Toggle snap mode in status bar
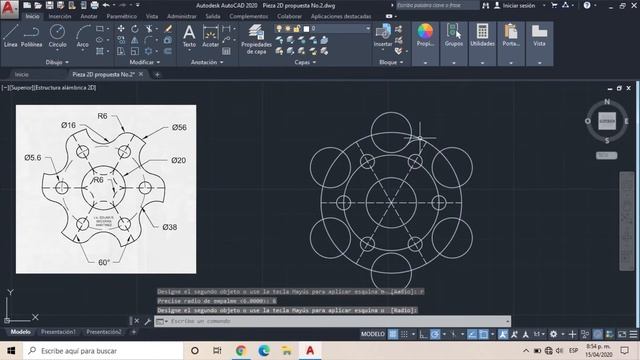The height and width of the screenshot is (360, 640). point(404,334)
